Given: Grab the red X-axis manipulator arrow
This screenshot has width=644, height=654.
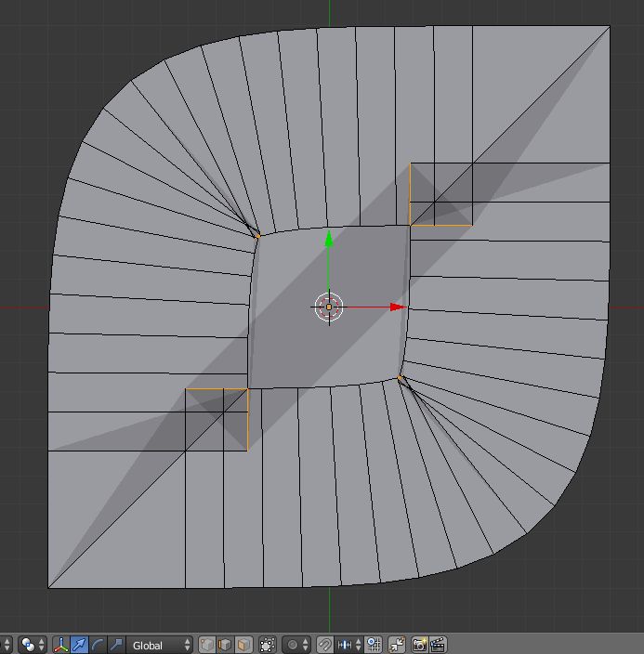Looking at the screenshot, I should pos(398,307).
